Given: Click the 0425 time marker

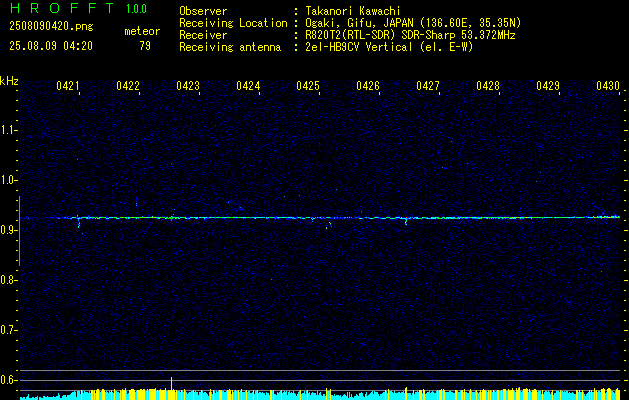Looking at the screenshot, I should point(308,85).
